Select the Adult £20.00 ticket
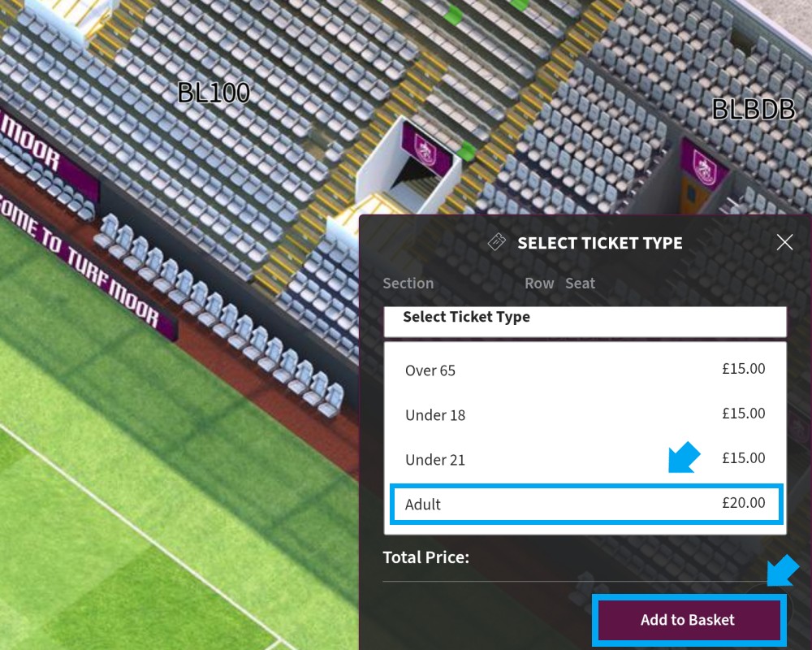812x650 pixels. pyautogui.click(x=585, y=504)
